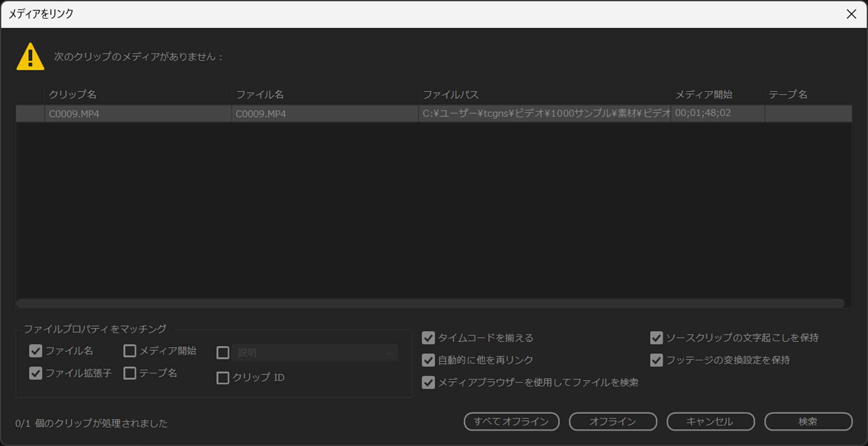Open the 説明 dropdown menu
868x446 pixels.
tap(391, 353)
